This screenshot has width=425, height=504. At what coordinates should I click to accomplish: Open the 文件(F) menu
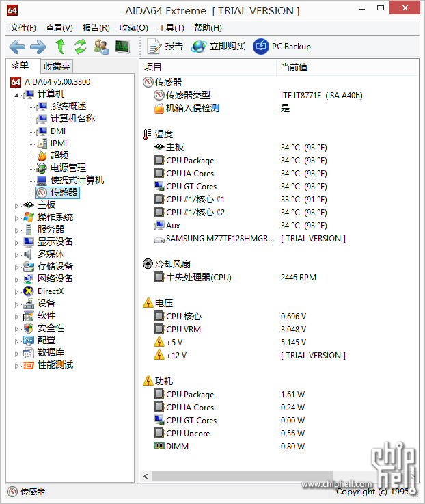coord(23,28)
